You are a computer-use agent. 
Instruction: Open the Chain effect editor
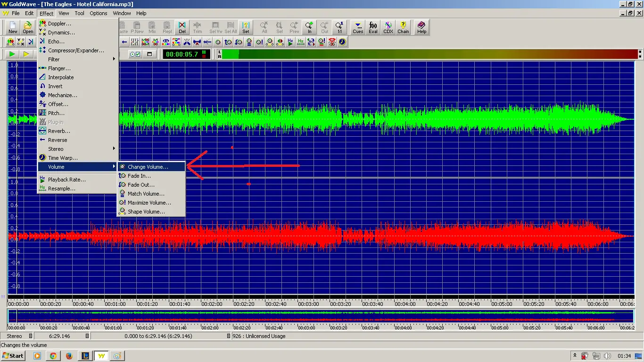403,27
